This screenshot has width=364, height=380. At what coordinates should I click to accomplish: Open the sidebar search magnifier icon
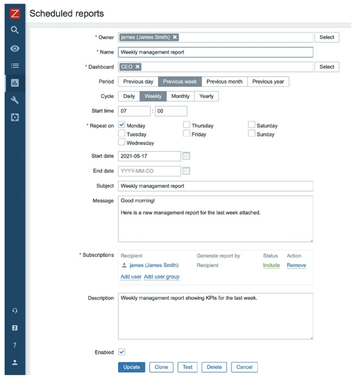point(15,30)
